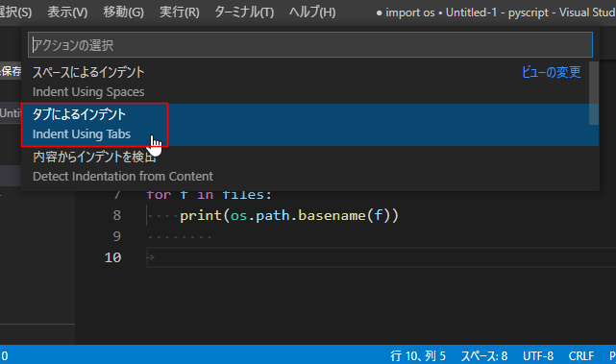Image resolution: width=616 pixels, height=364 pixels.
Task: Open the 移動(G) menu
Action: pyautogui.click(x=123, y=12)
